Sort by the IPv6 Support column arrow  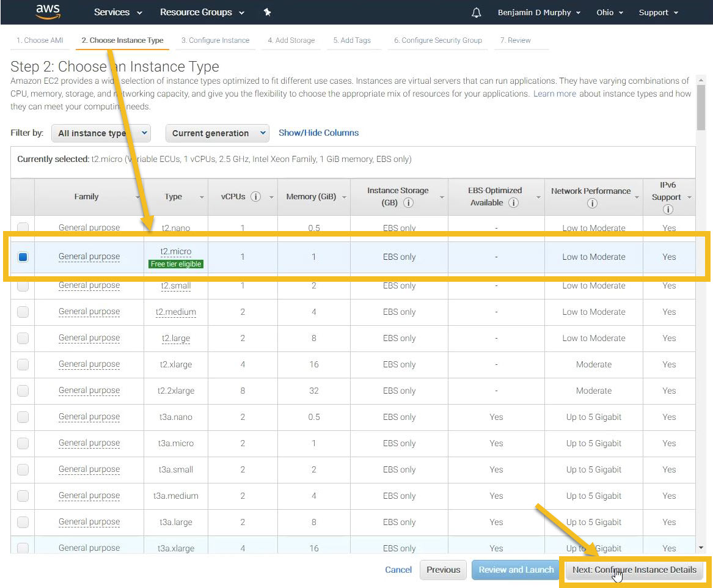pyautogui.click(x=689, y=197)
